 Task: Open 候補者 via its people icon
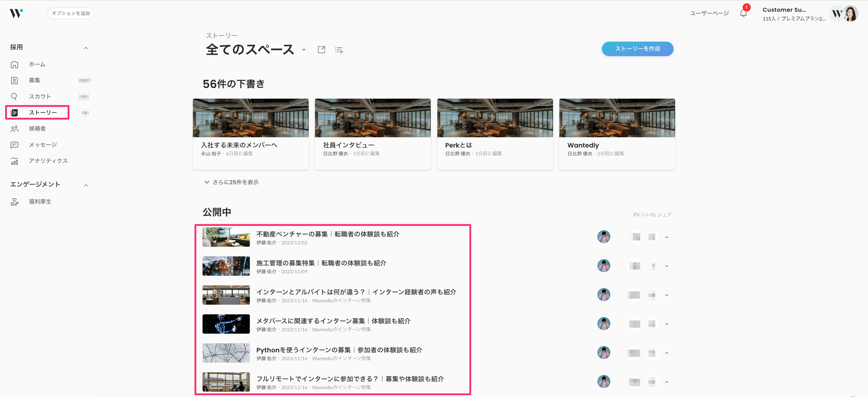[x=14, y=129]
